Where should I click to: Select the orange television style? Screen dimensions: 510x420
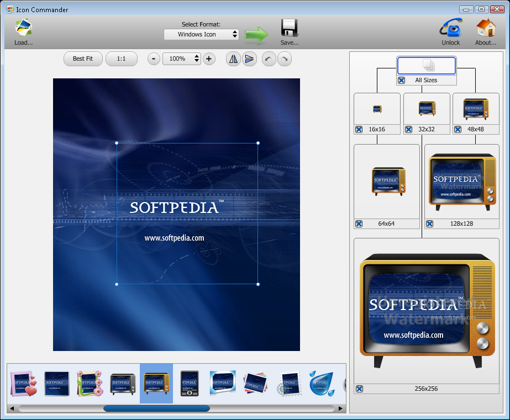(x=156, y=384)
